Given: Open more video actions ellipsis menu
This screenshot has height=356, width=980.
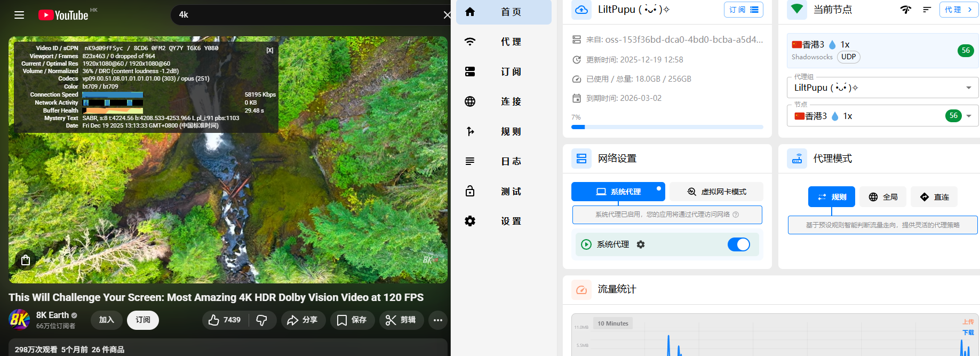Looking at the screenshot, I should pyautogui.click(x=438, y=320).
